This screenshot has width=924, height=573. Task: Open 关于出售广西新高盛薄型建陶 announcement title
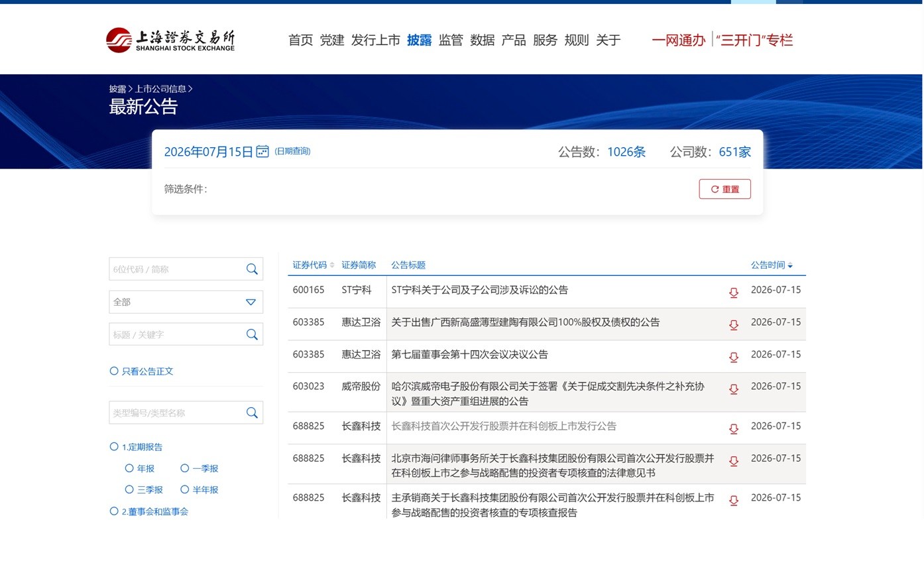(526, 322)
